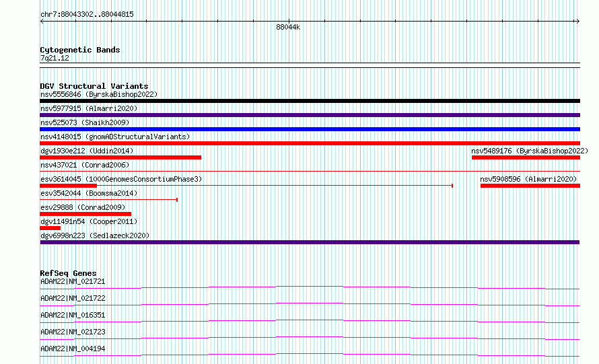Click the nsv5556846 (ByrskaBishop2022) variant label
The image size is (599, 364).
click(99, 94)
